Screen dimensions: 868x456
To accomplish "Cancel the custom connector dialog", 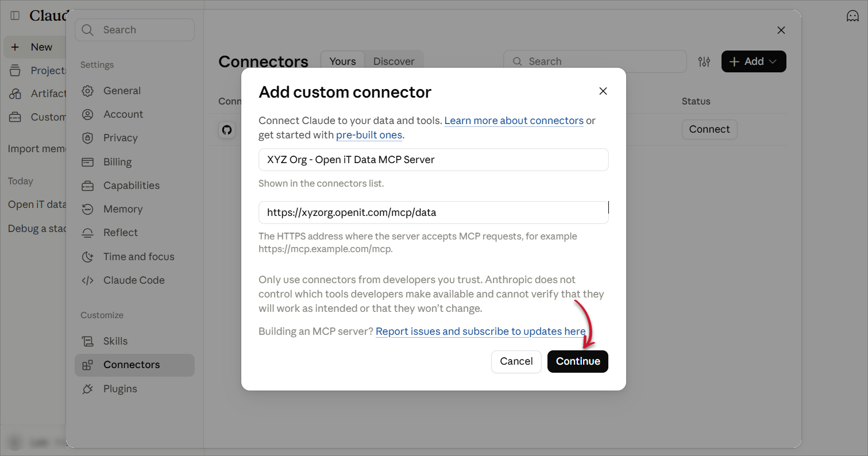I will (516, 361).
